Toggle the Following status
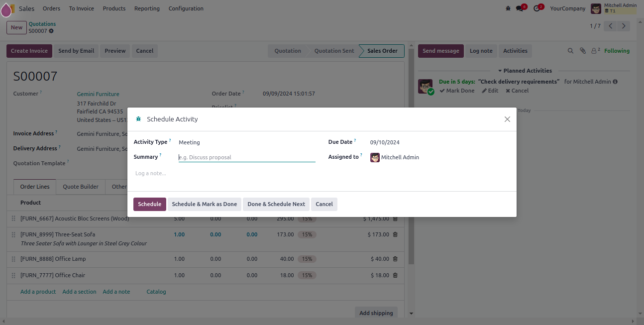The width and height of the screenshot is (644, 325). (x=617, y=51)
